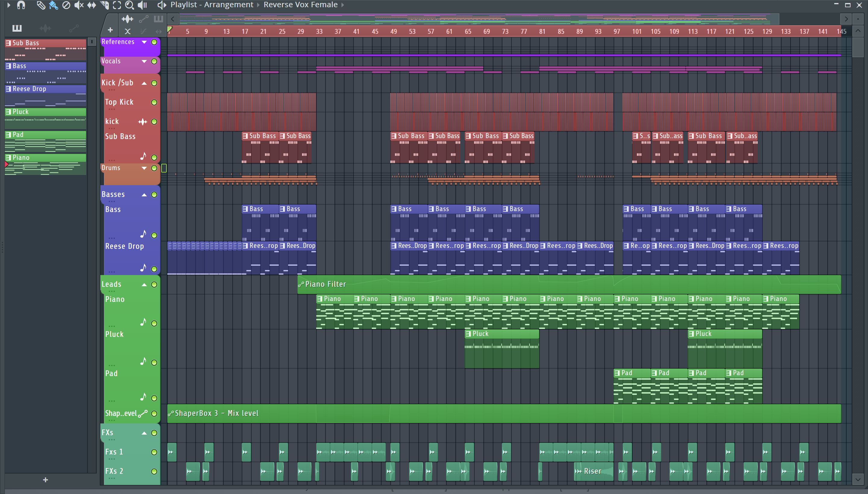Viewport: 868px width, 494px height.
Task: Select the Slip tool
Action: coord(92,5)
